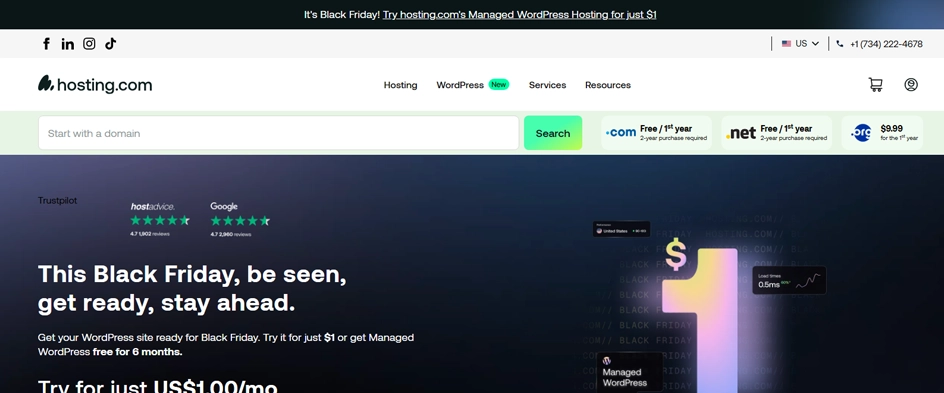Open the Instagram social icon

pos(89,43)
